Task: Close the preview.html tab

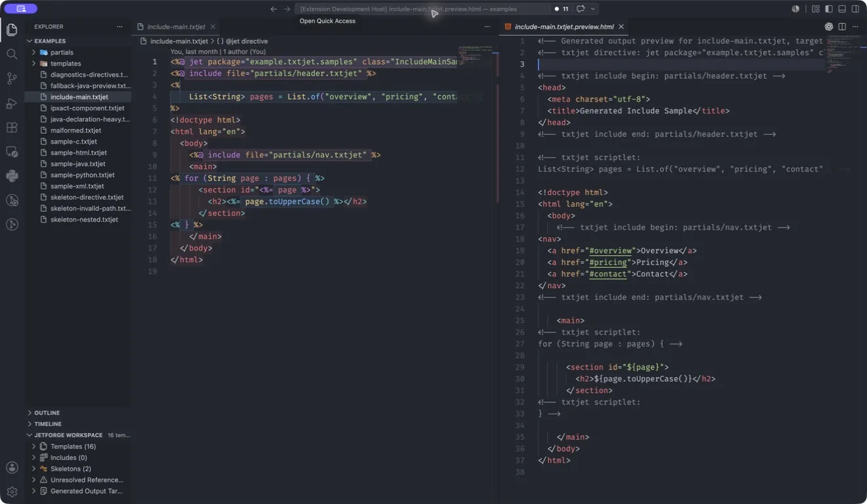Action: coord(621,27)
